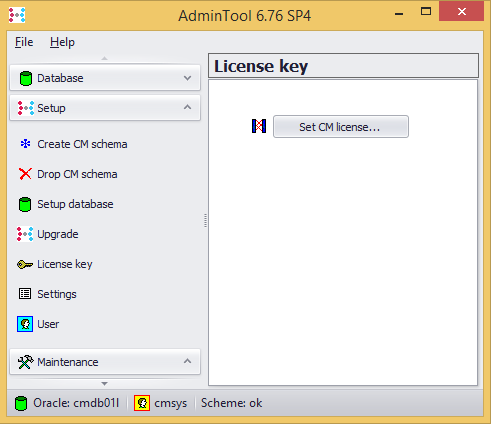Screen dimensions: 491x424
Task: Click the dotted Upgrade icon
Action: pos(25,234)
